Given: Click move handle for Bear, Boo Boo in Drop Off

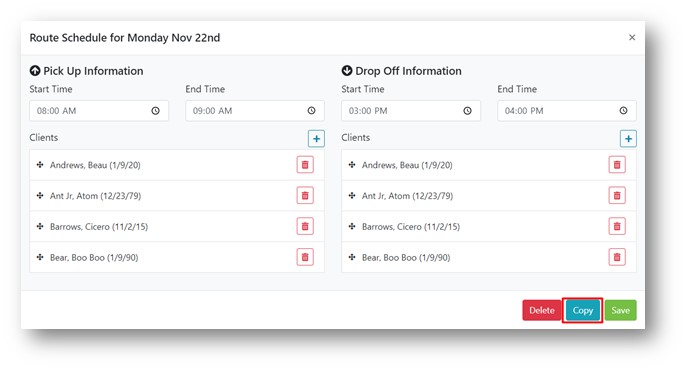Looking at the screenshot, I should click(352, 257).
